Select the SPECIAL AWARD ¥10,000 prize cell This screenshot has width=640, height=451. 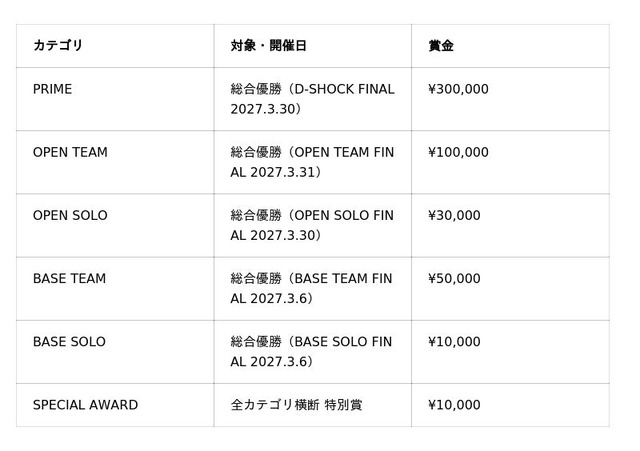click(x=511, y=405)
